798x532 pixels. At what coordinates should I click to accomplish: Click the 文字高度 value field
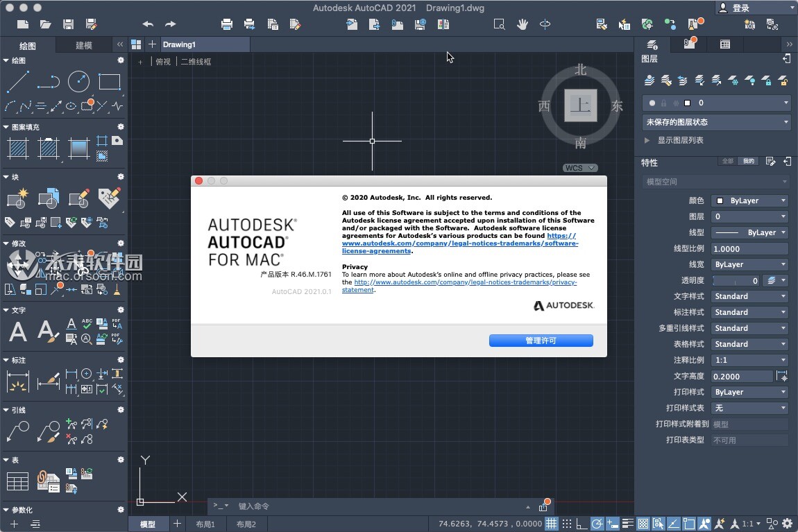(742, 377)
